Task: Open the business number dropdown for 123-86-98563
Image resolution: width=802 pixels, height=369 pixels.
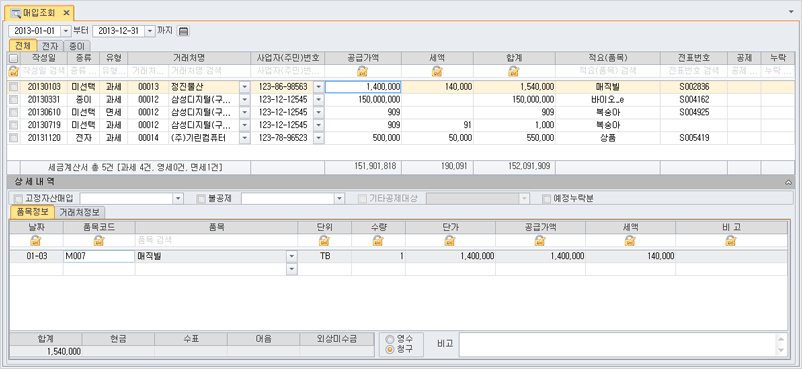Action: (x=319, y=87)
